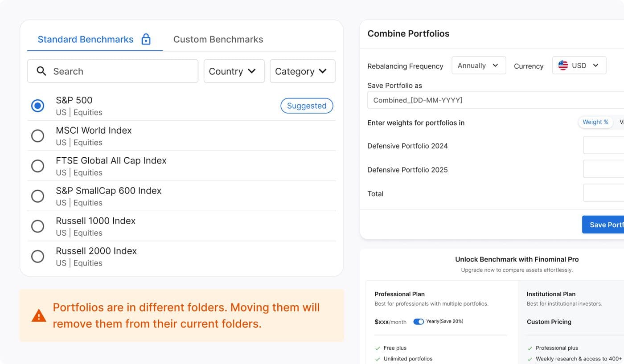Screen dimensions: 624x364
Task: Click the orange warning triangle icon
Action: pyautogui.click(x=39, y=316)
